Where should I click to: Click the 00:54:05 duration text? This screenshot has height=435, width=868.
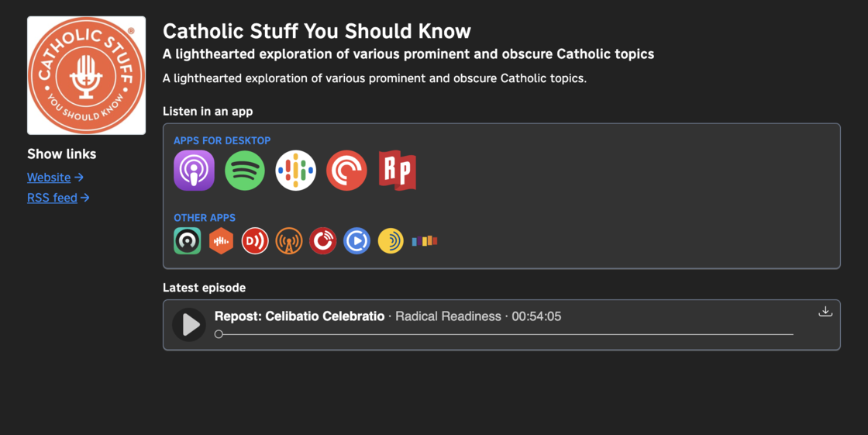[536, 316]
